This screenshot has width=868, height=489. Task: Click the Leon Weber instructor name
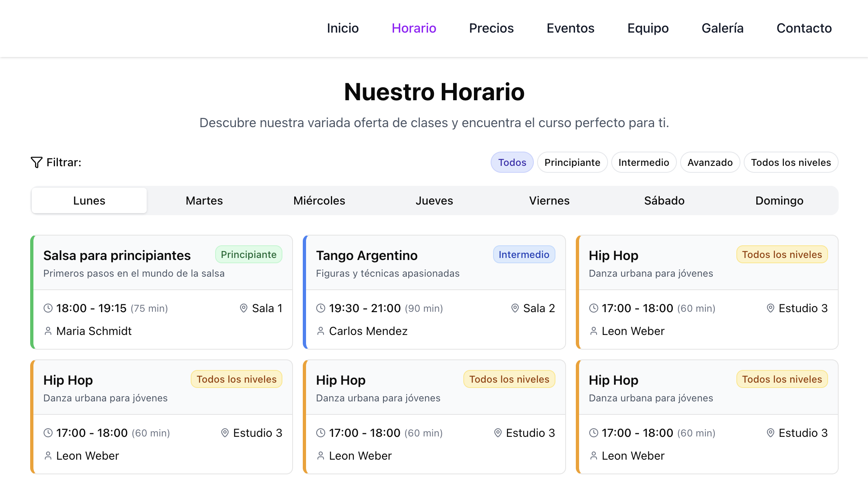633,331
